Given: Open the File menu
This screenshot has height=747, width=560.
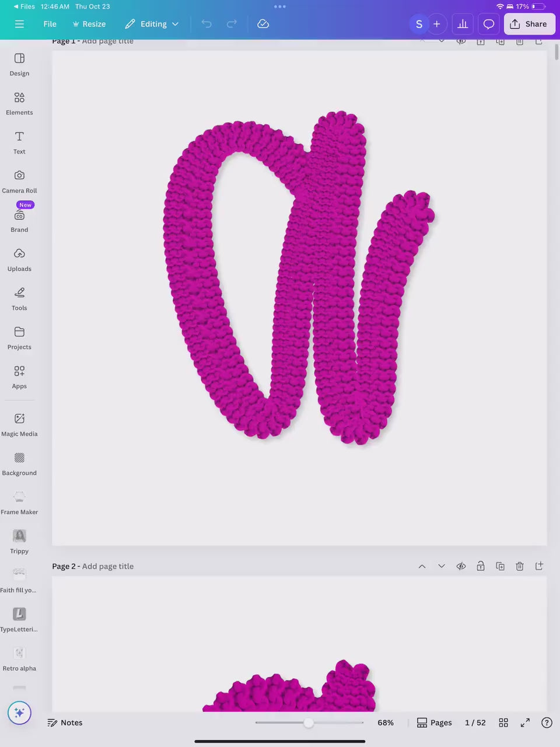Looking at the screenshot, I should point(50,24).
